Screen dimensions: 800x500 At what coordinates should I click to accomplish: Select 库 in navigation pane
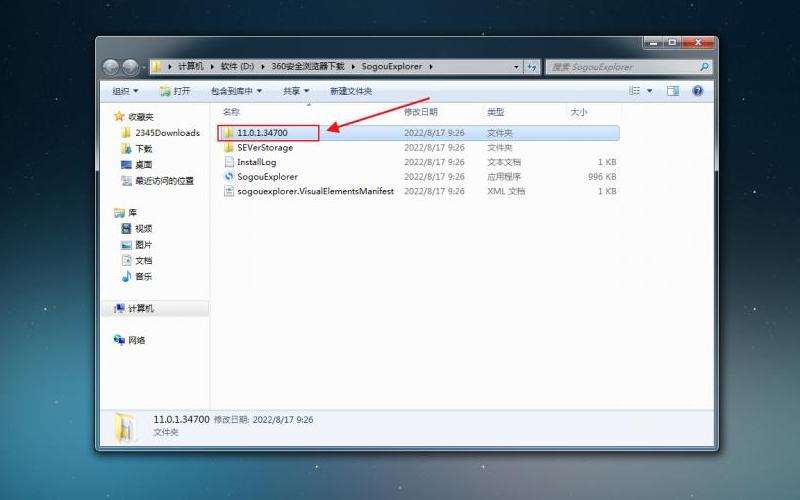click(126, 212)
